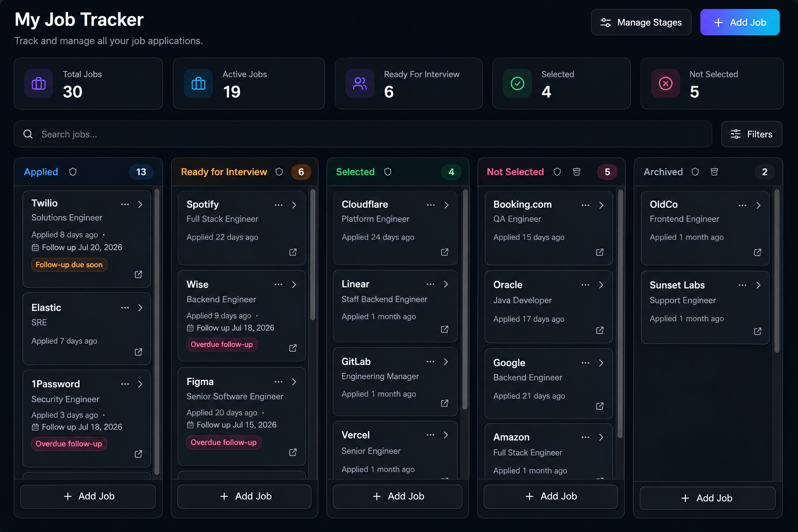798x532 pixels.
Task: Click shield icon in Applied column header
Action: (73, 172)
